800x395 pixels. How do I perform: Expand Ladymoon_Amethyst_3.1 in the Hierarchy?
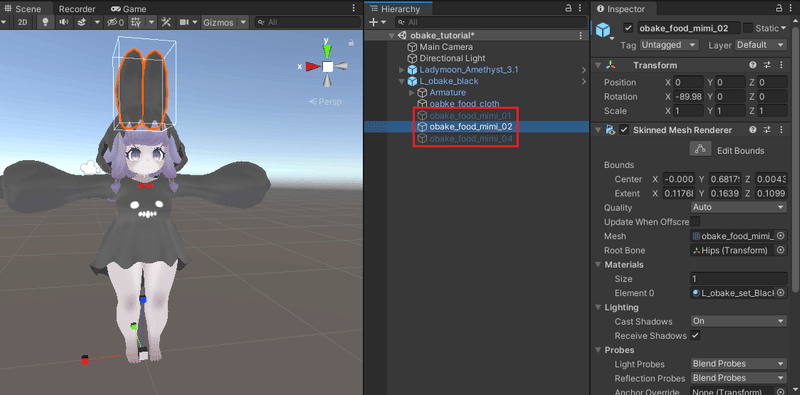pyautogui.click(x=402, y=69)
